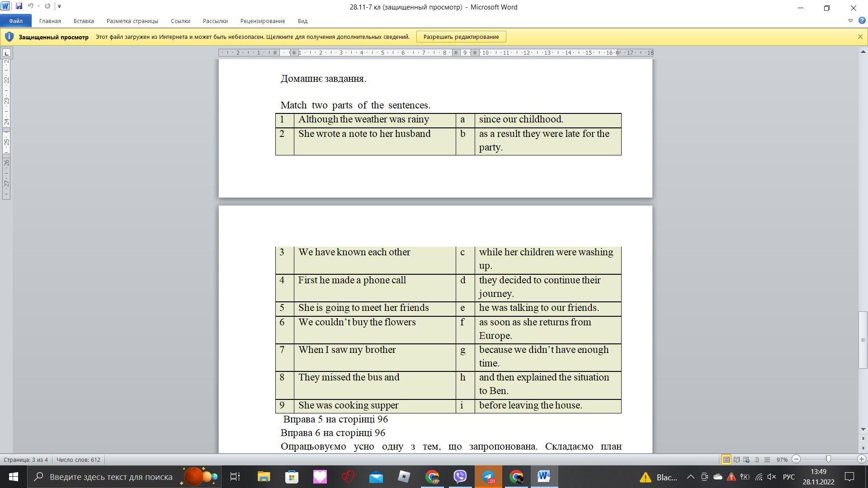Open the Разметка страницы tab

click(132, 21)
